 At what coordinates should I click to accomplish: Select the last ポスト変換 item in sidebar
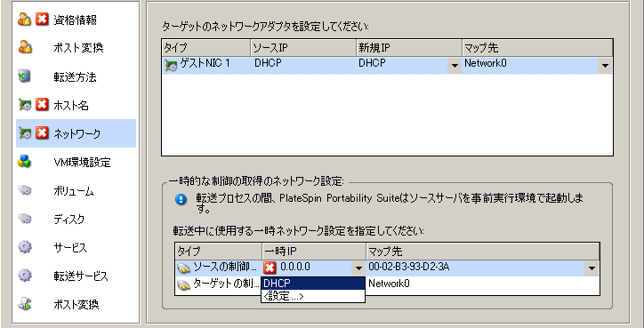coord(76,304)
